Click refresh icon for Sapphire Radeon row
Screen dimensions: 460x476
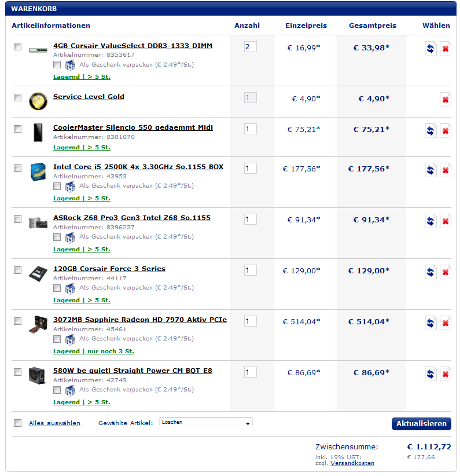(x=430, y=323)
